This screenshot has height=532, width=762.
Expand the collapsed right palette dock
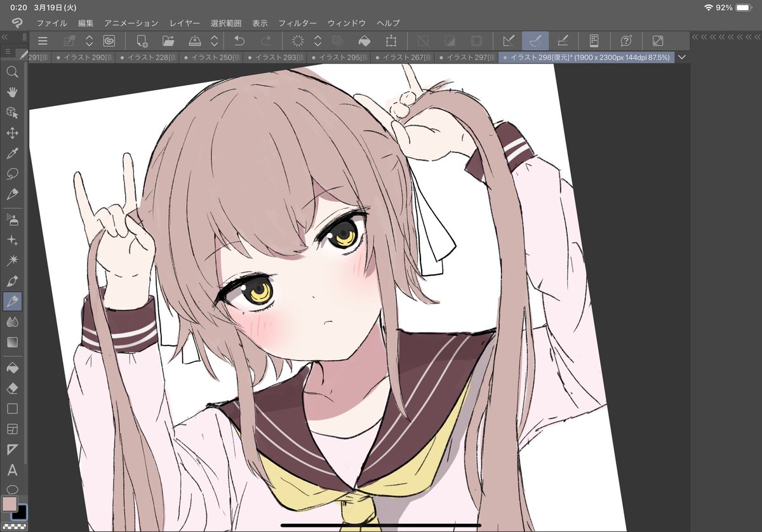point(725,37)
